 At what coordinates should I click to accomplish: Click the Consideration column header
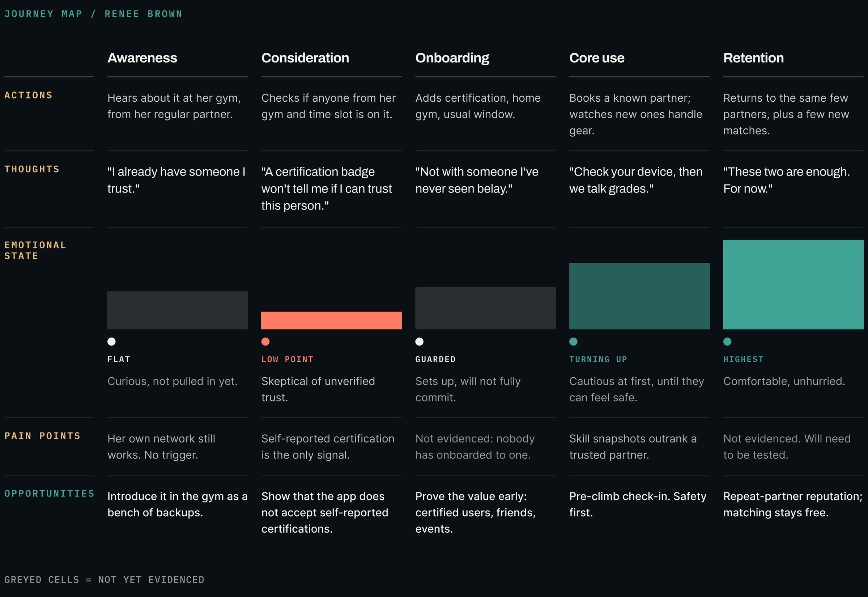305,58
